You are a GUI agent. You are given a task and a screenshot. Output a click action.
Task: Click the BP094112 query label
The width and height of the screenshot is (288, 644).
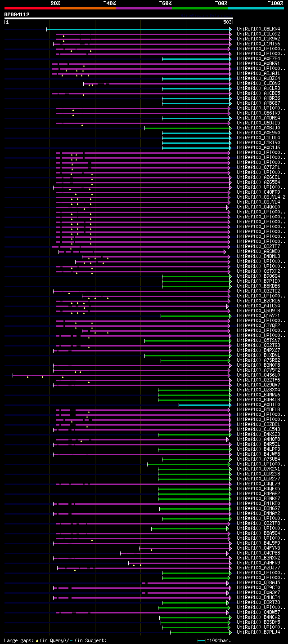pos(17,14)
